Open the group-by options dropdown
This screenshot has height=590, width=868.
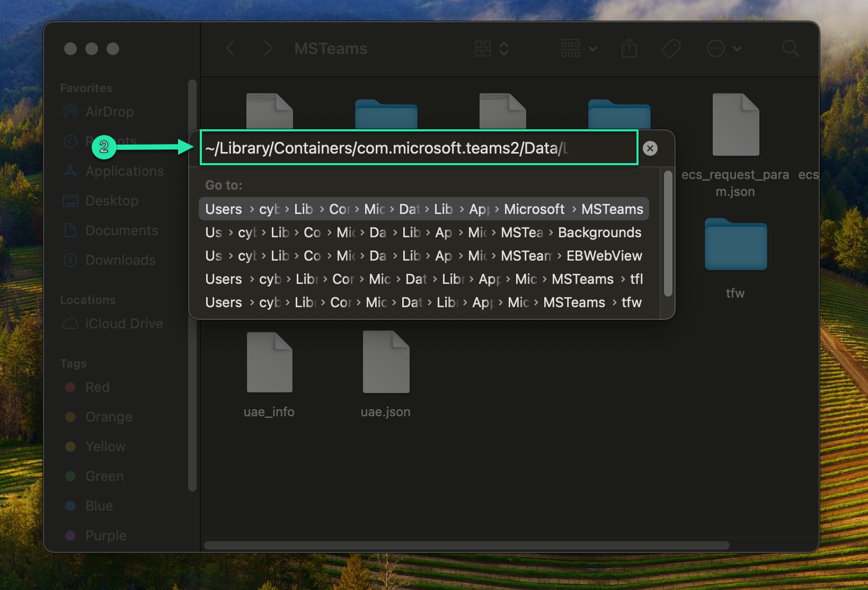coord(579,49)
